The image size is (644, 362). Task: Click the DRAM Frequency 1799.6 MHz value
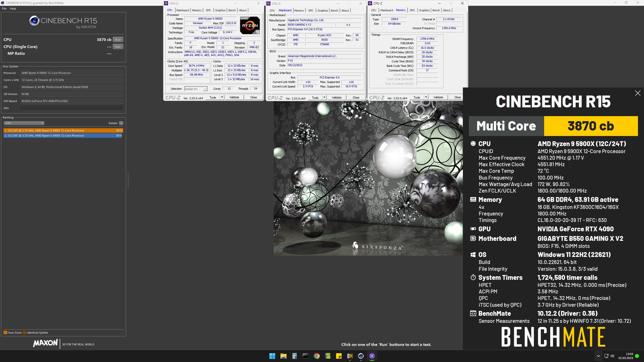click(427, 39)
